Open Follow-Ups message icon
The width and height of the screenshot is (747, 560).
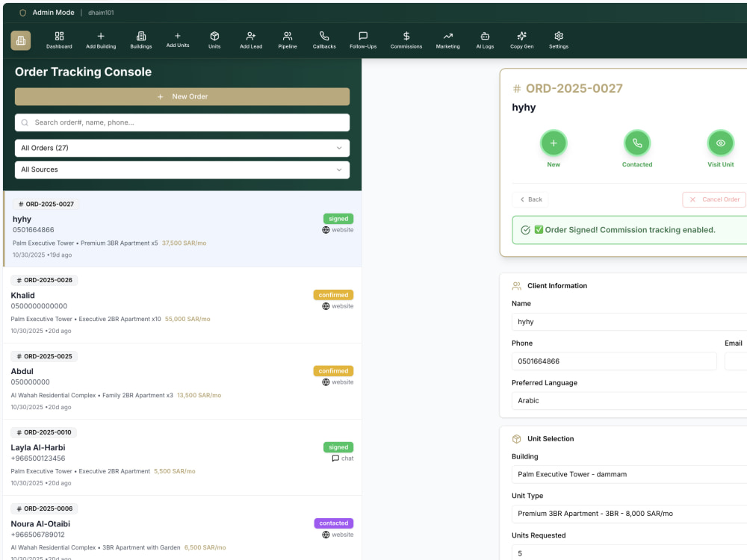coord(363,36)
